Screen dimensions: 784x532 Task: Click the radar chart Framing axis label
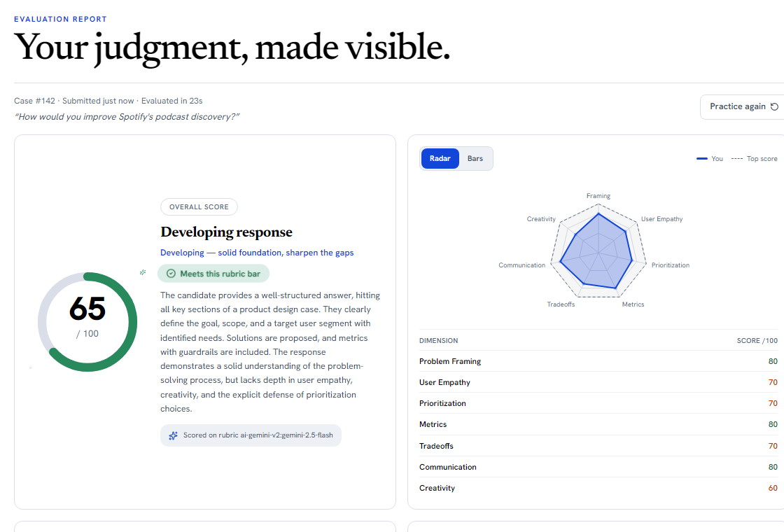coord(598,196)
